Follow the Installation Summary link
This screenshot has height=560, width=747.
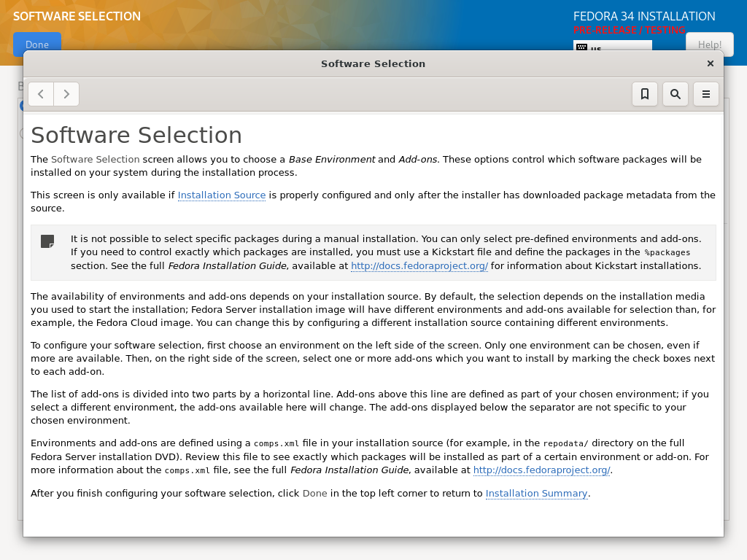(x=536, y=494)
